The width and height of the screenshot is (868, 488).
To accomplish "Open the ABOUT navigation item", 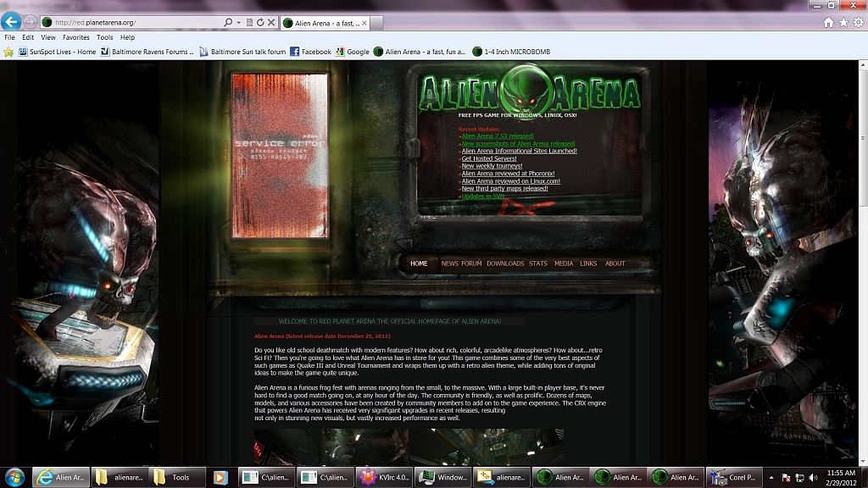I will coord(615,264).
